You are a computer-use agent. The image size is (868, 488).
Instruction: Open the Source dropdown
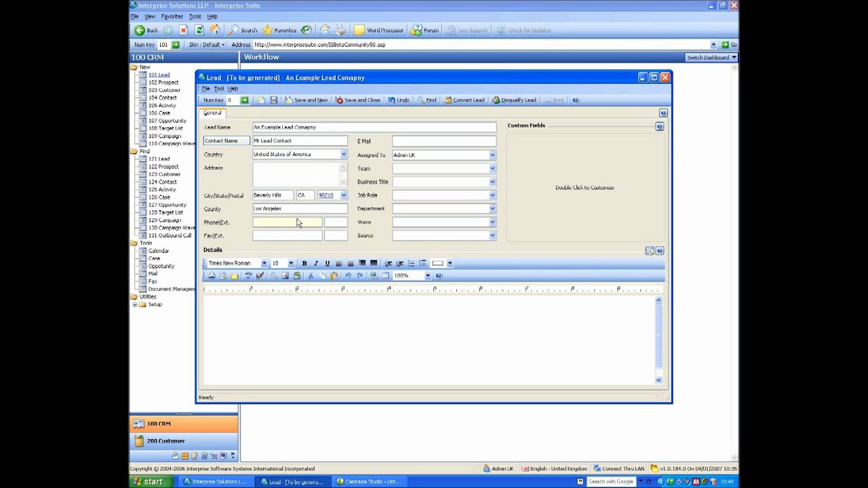click(492, 236)
